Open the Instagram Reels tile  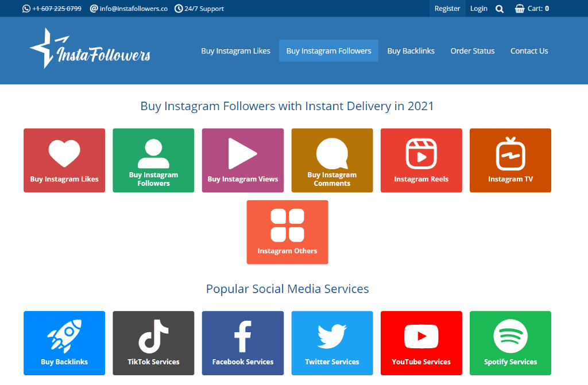(x=421, y=161)
